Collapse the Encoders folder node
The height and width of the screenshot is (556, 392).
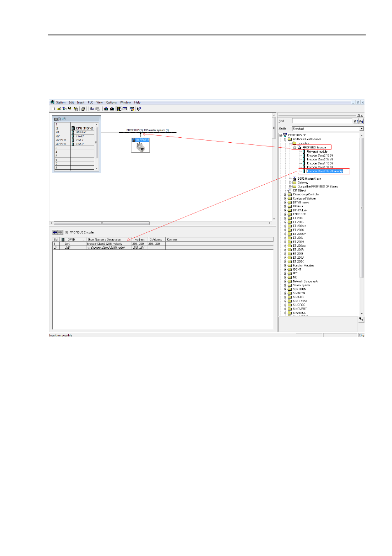(x=290, y=143)
